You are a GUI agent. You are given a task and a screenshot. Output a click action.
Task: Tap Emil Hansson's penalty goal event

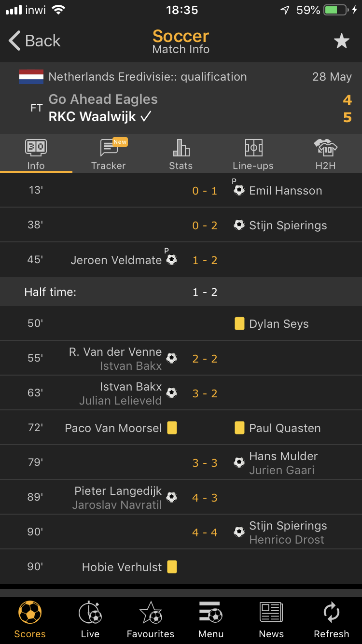pyautogui.click(x=285, y=191)
